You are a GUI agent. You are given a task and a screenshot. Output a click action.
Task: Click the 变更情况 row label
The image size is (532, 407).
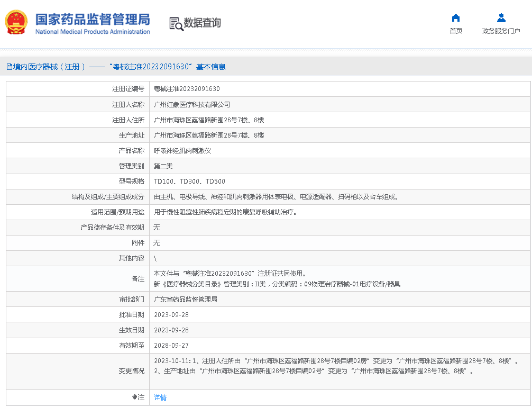click(x=131, y=371)
